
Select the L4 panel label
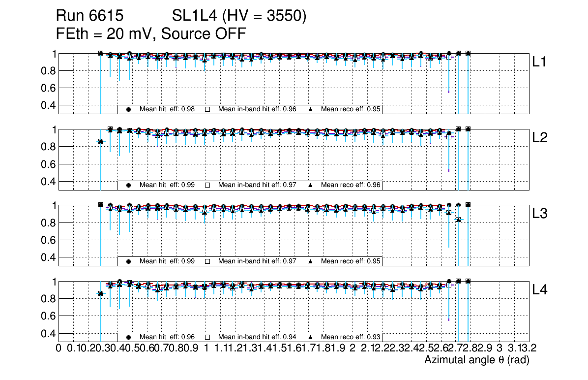pyautogui.click(x=540, y=290)
